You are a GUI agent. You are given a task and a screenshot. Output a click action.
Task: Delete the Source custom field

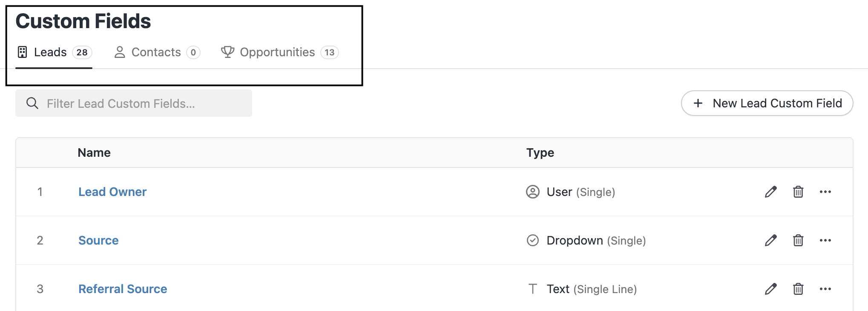tap(798, 240)
